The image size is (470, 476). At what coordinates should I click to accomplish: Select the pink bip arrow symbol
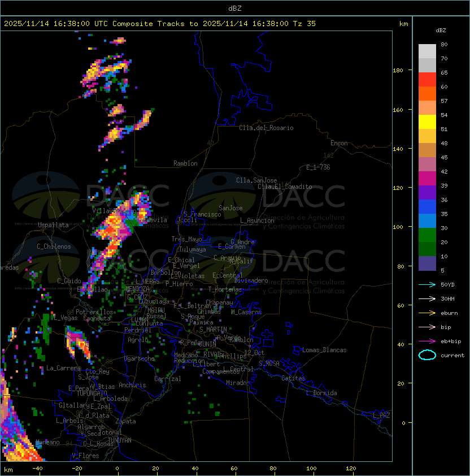[x=427, y=327]
